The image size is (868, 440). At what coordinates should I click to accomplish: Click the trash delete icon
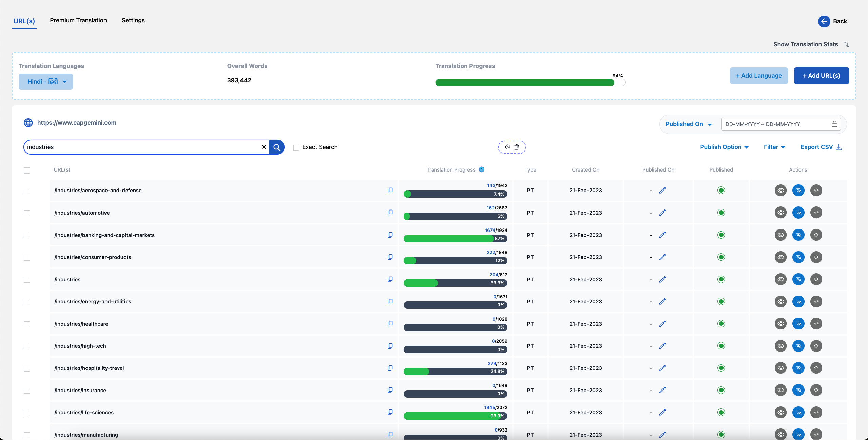[x=516, y=147]
